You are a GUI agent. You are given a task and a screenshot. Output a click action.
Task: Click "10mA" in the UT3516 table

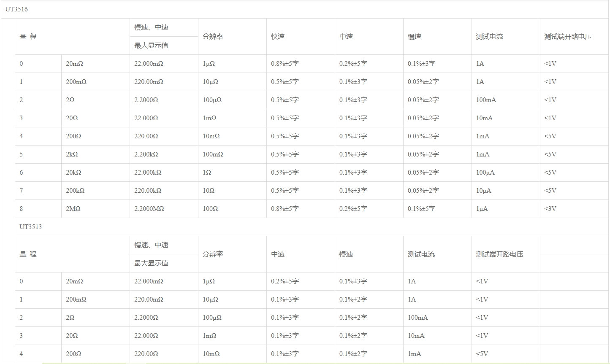[x=484, y=118]
